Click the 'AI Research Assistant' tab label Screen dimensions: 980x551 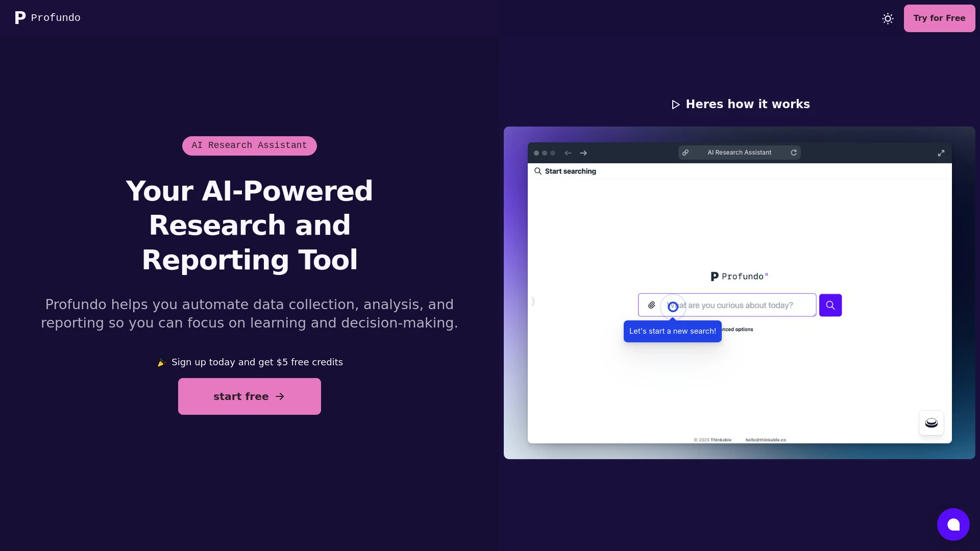[x=249, y=145]
